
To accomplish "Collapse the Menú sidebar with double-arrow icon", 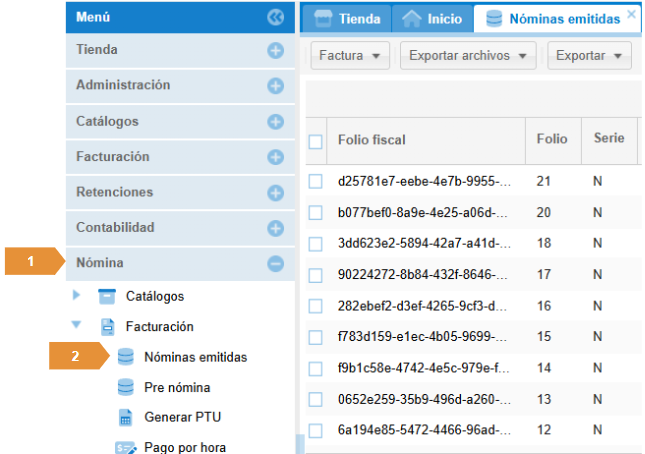I will pyautogui.click(x=276, y=17).
